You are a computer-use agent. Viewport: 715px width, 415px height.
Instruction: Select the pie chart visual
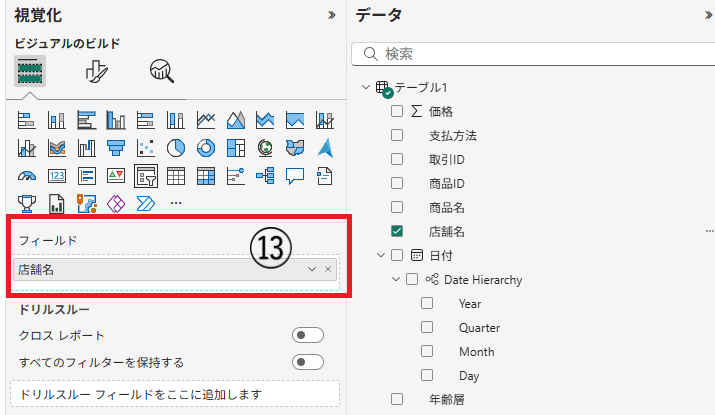click(x=176, y=148)
